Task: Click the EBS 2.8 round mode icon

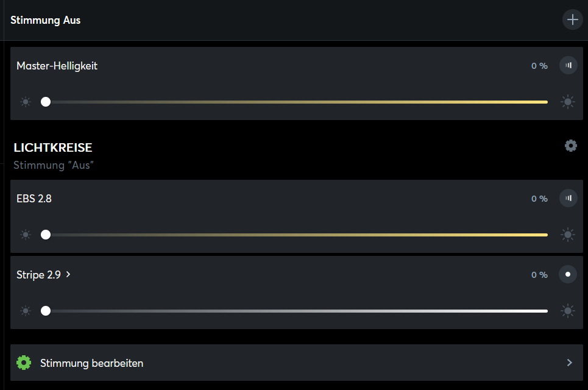Action: (x=568, y=198)
